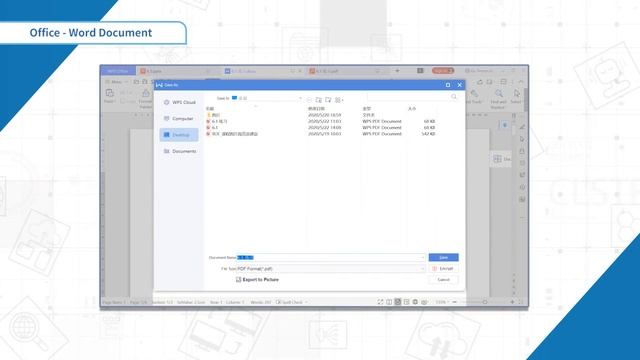The image size is (640, 360).
Task: Click the name column header in file list
Action: (210, 109)
